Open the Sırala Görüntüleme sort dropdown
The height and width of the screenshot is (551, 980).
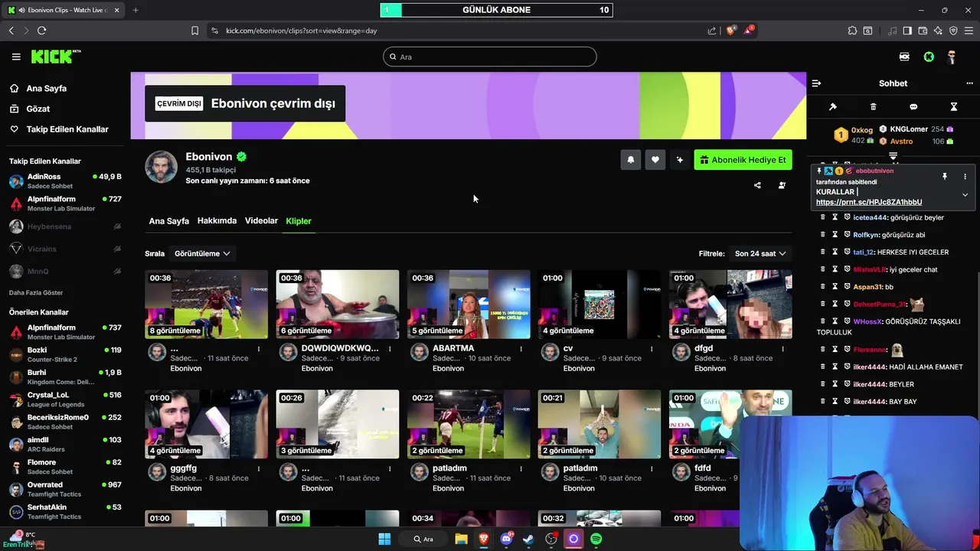[x=202, y=253]
